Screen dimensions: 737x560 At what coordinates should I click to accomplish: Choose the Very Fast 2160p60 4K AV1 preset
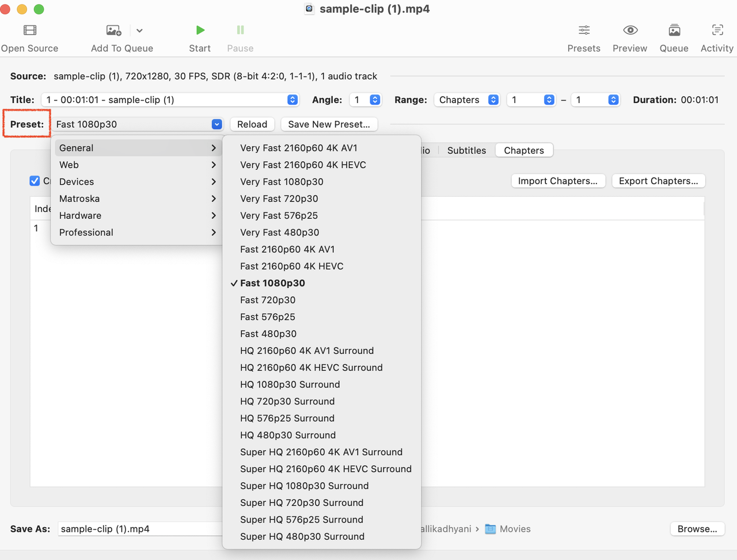(298, 148)
